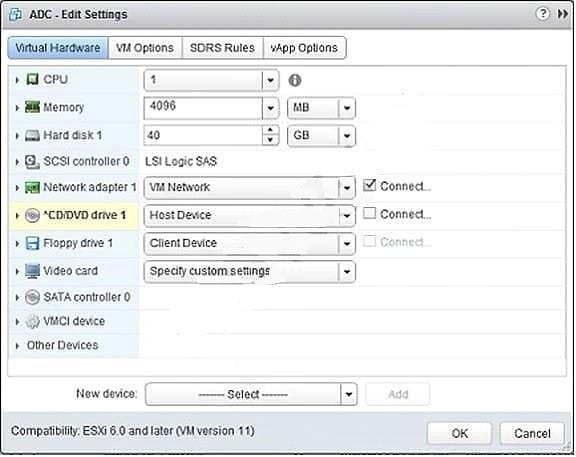Open the VM Network dropdown
This screenshot has height=457, width=576.
[250, 188]
